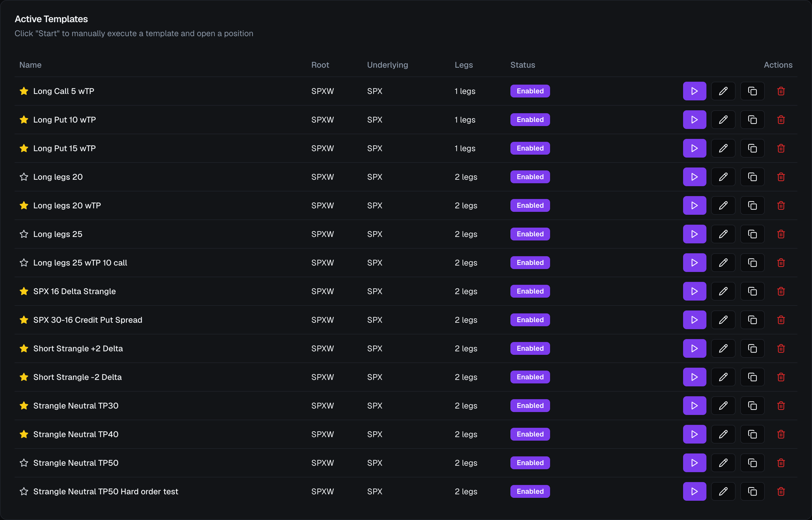Viewport: 812px width, 520px height.
Task: Duplicate the Long Call 5 wTP template
Action: [752, 91]
